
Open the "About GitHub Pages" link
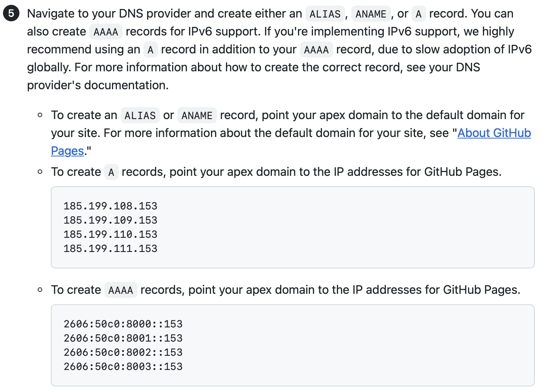tap(494, 133)
